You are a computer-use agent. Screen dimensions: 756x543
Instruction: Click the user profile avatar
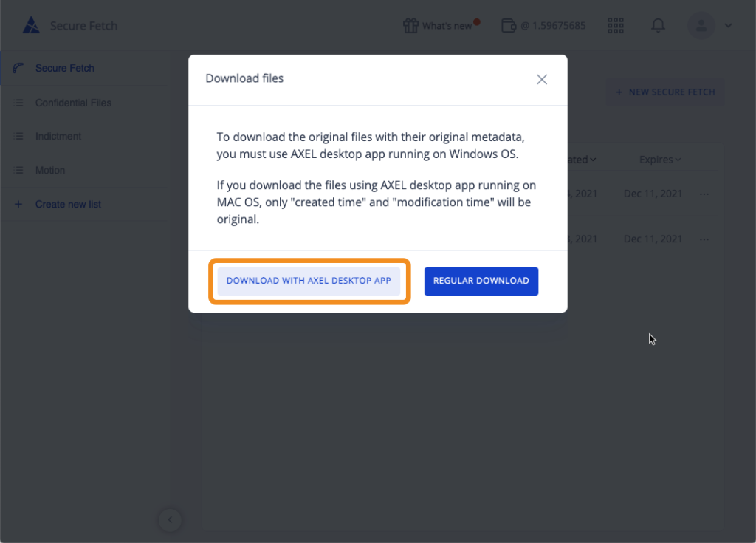pos(701,26)
